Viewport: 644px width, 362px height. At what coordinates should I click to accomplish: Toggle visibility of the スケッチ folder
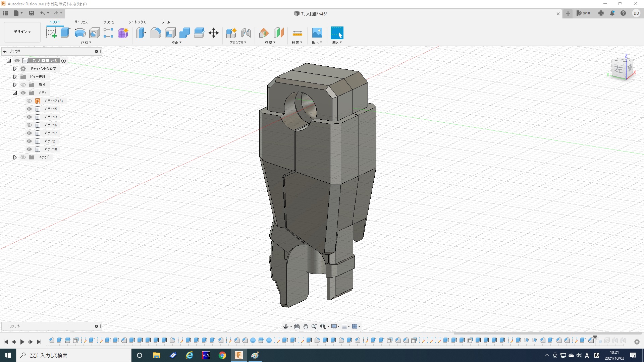pos(23,157)
